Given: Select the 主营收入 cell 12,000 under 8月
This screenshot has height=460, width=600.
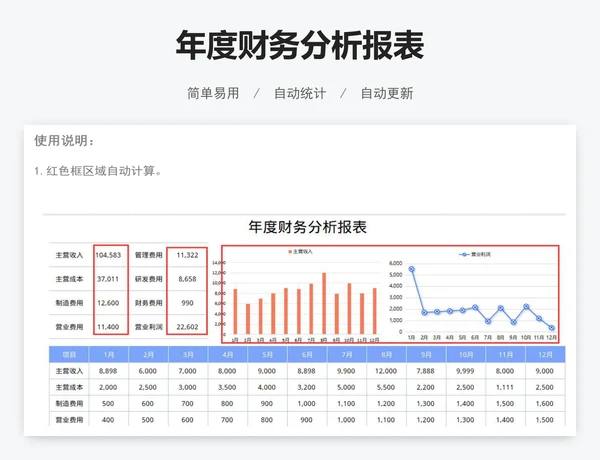Looking at the screenshot, I should point(386,371).
